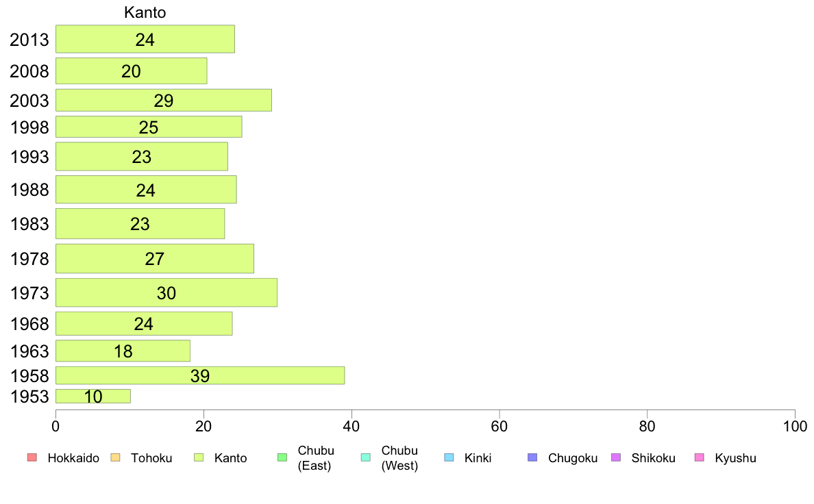Click the 1973 bar labeled 30
The width and height of the screenshot is (814, 504).
pyautogui.click(x=166, y=292)
